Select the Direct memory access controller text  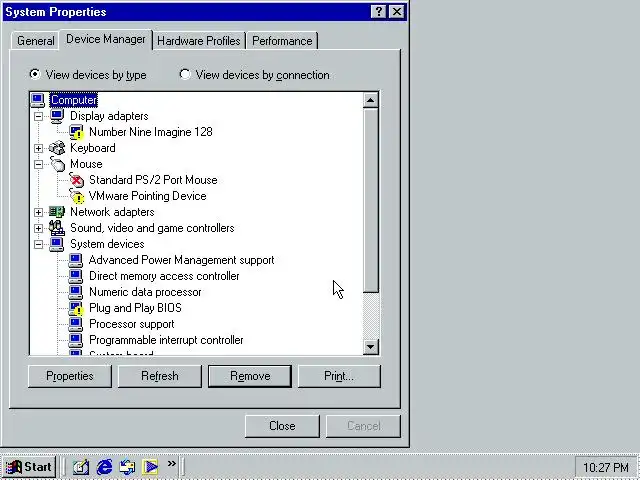164,276
